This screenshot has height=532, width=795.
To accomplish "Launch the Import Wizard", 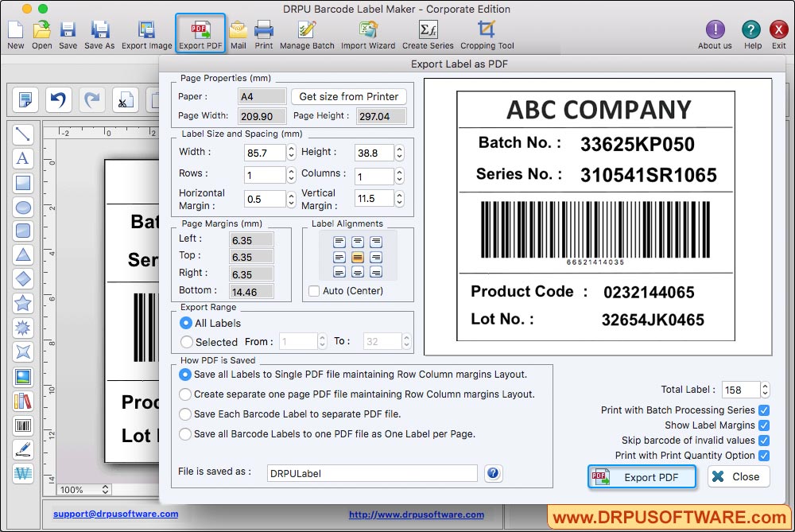I will coord(368,32).
